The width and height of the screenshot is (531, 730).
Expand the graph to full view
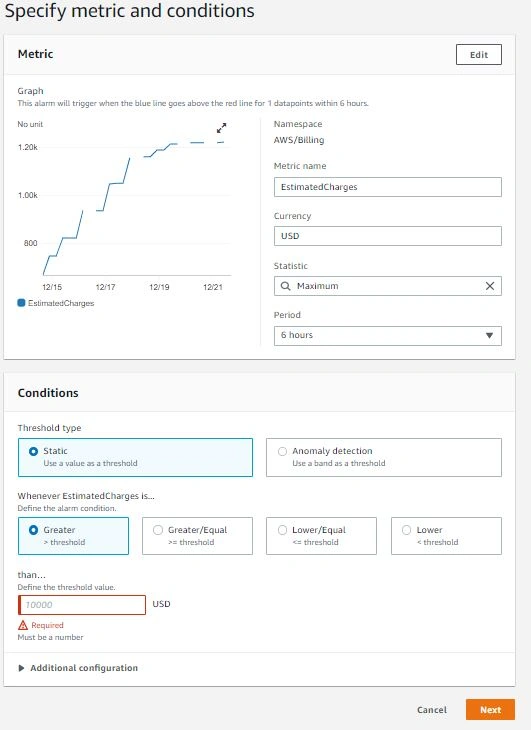222,128
